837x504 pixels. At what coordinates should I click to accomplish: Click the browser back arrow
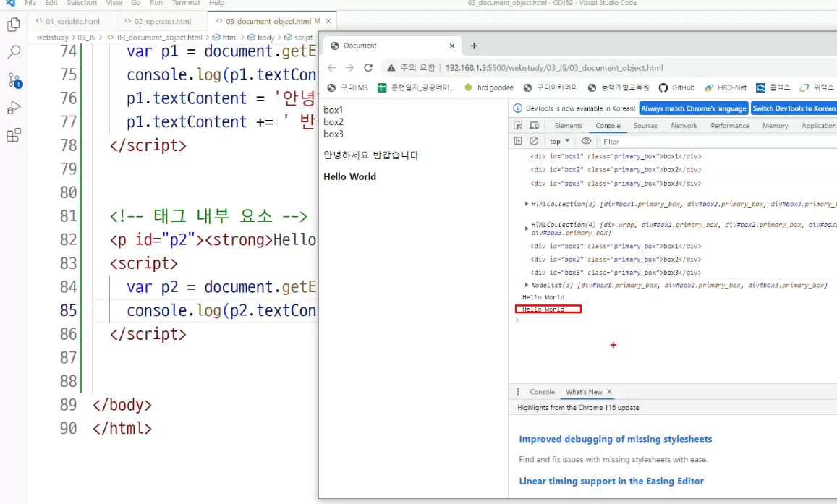(331, 68)
